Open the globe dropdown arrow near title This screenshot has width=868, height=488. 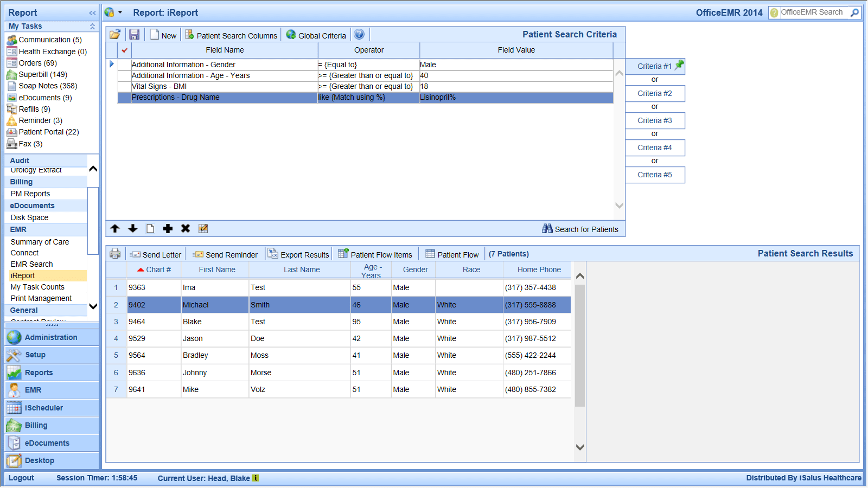(x=120, y=12)
